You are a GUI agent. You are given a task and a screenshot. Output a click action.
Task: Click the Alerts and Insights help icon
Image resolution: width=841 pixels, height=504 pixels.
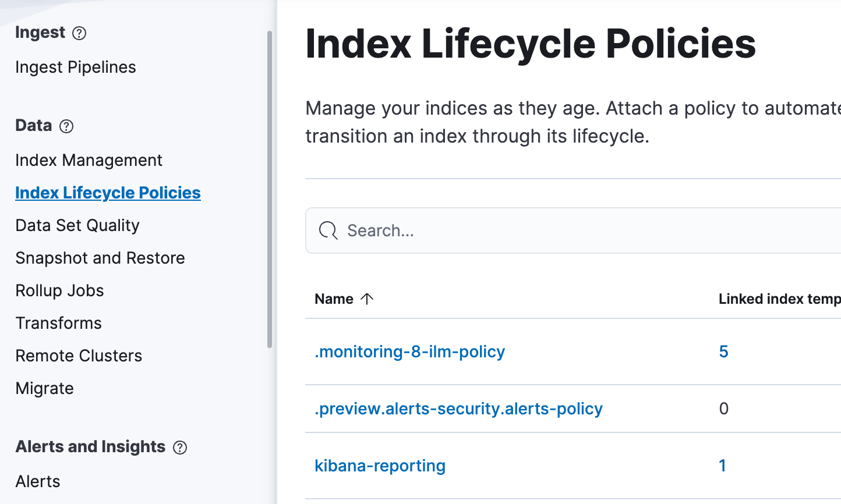click(x=181, y=448)
